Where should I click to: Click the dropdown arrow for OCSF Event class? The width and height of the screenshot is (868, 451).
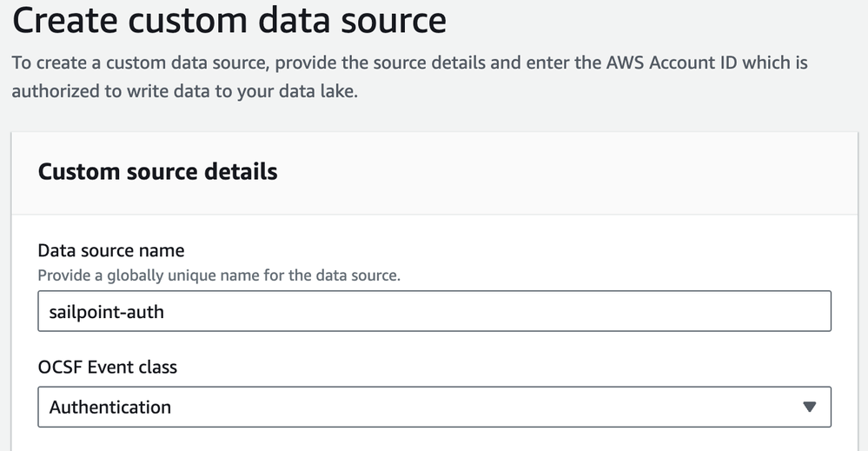[810, 407]
